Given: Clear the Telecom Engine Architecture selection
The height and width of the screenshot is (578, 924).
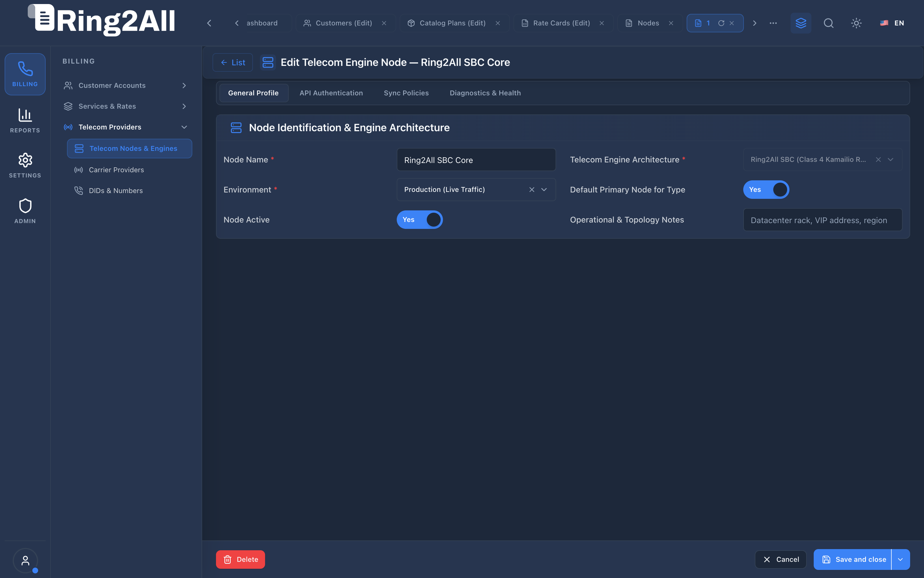Looking at the screenshot, I should [878, 160].
